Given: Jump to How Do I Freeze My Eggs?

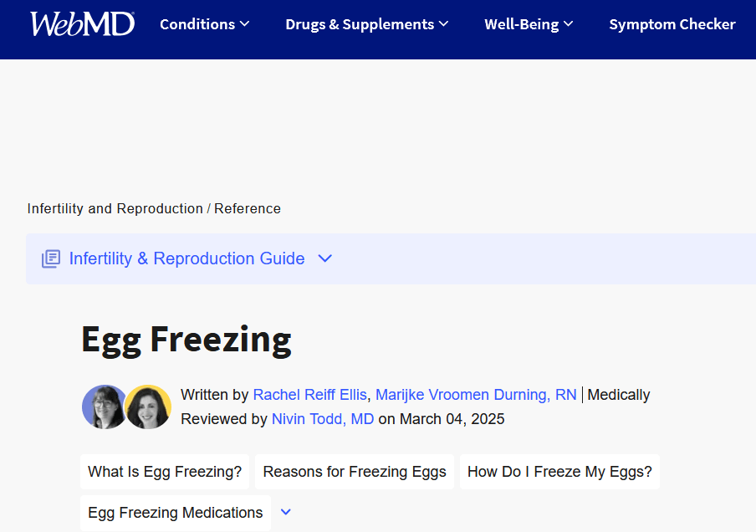Looking at the screenshot, I should click(559, 472).
